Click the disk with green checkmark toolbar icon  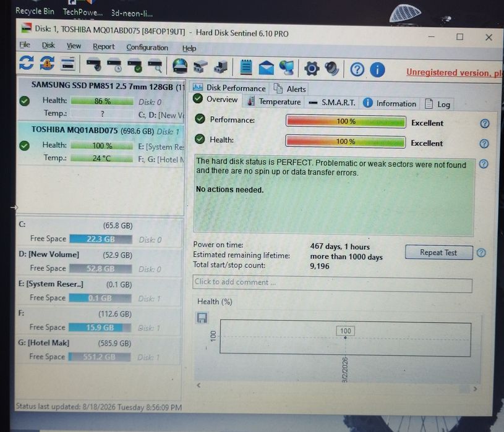134,65
